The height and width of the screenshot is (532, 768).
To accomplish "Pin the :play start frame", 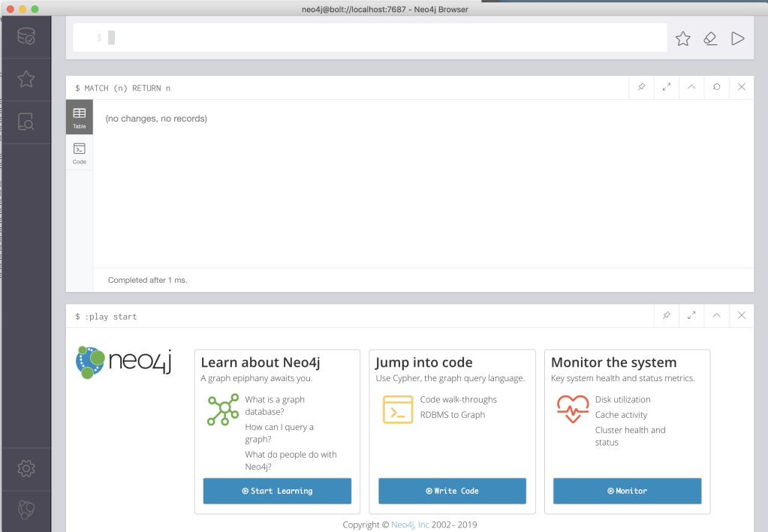I will tap(666, 316).
